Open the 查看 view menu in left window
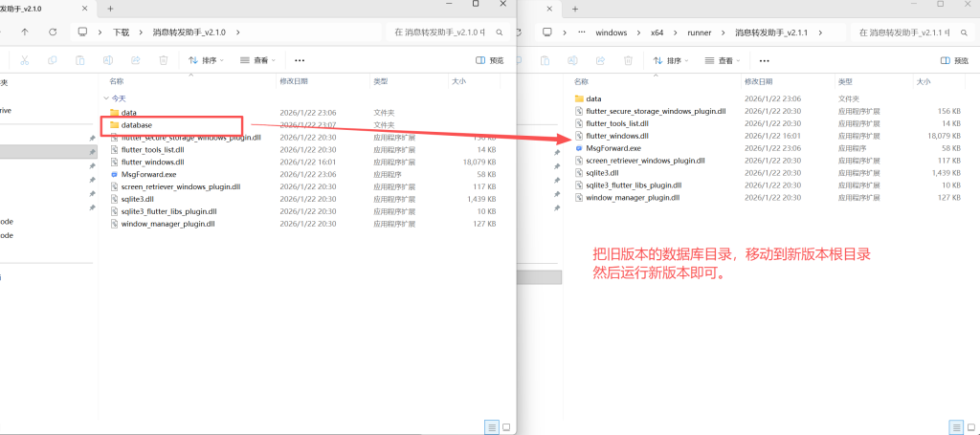Image resolution: width=980 pixels, height=435 pixels. [x=257, y=60]
